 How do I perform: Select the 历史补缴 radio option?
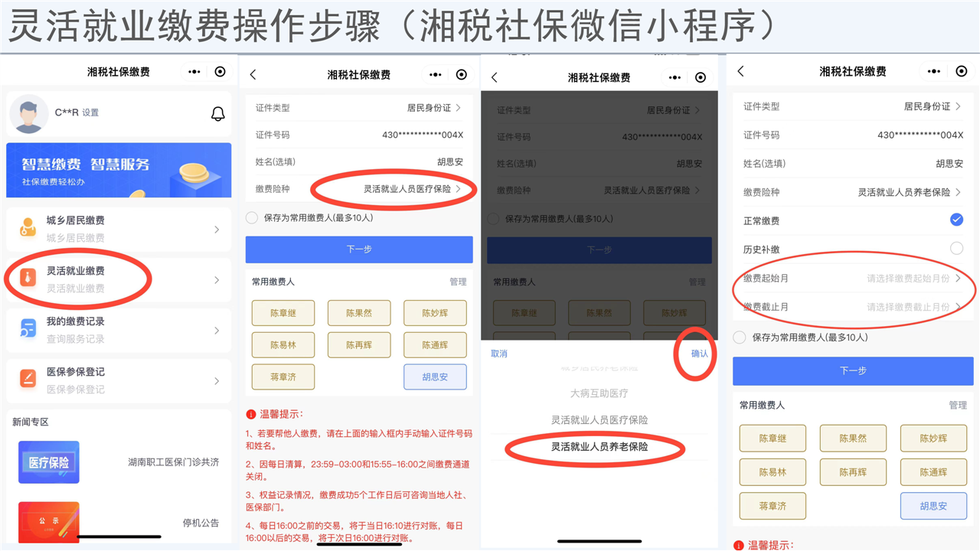click(955, 249)
